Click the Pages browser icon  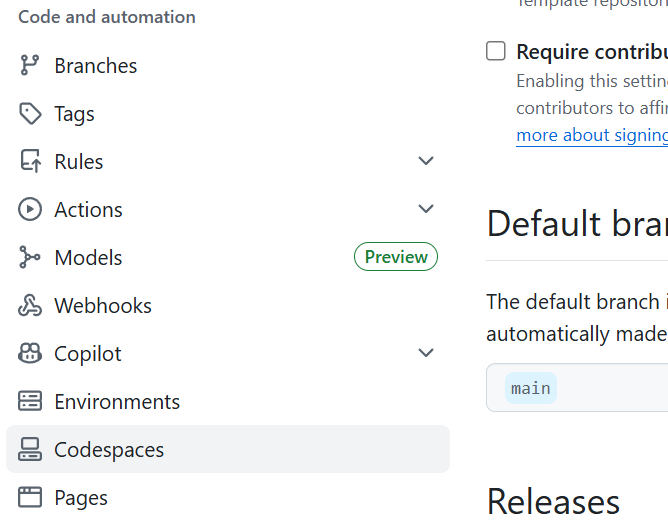[x=30, y=498]
